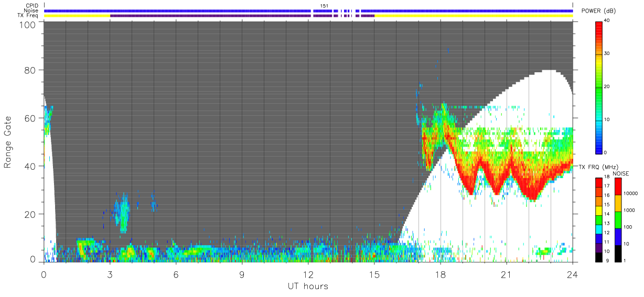Click the 18 tick on UT hours axis
Viewport: 644px width, 297px height.
(440, 274)
